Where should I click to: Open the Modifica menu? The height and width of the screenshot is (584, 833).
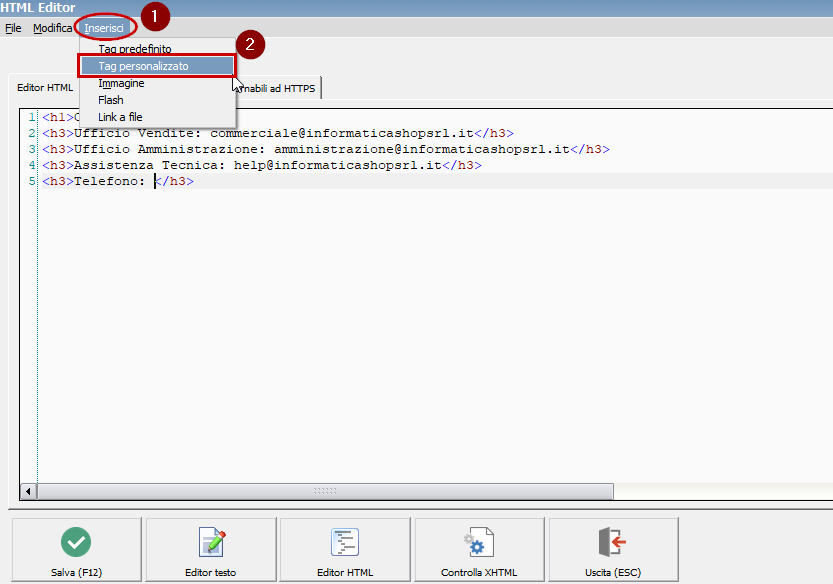(x=52, y=28)
